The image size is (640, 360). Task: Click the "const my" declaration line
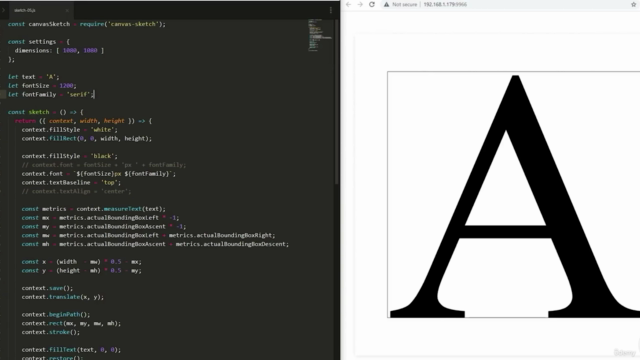click(x=104, y=227)
